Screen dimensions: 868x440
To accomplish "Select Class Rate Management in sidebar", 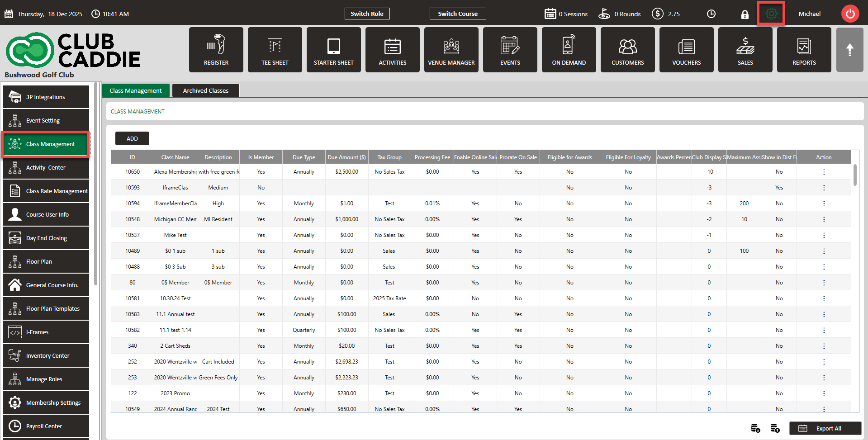I will tap(46, 191).
